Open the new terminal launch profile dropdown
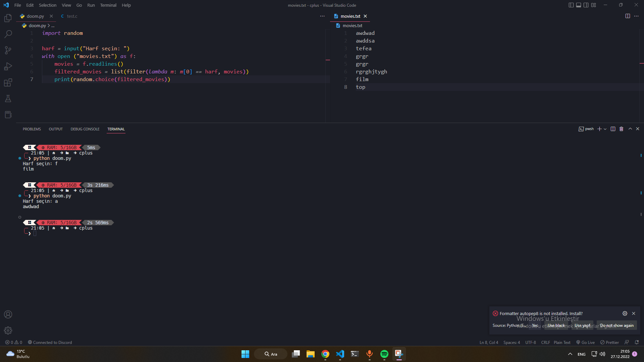Screen dimensions: 644x362 click(605, 129)
